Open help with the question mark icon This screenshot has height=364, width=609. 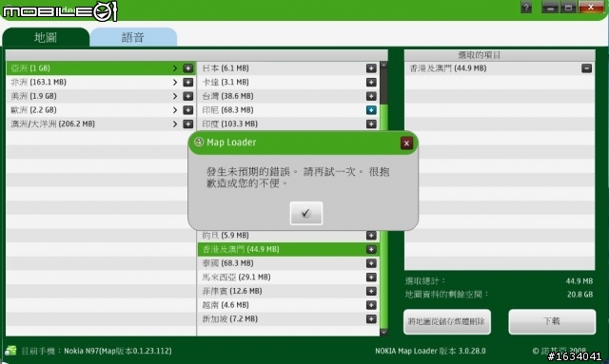coord(526,8)
